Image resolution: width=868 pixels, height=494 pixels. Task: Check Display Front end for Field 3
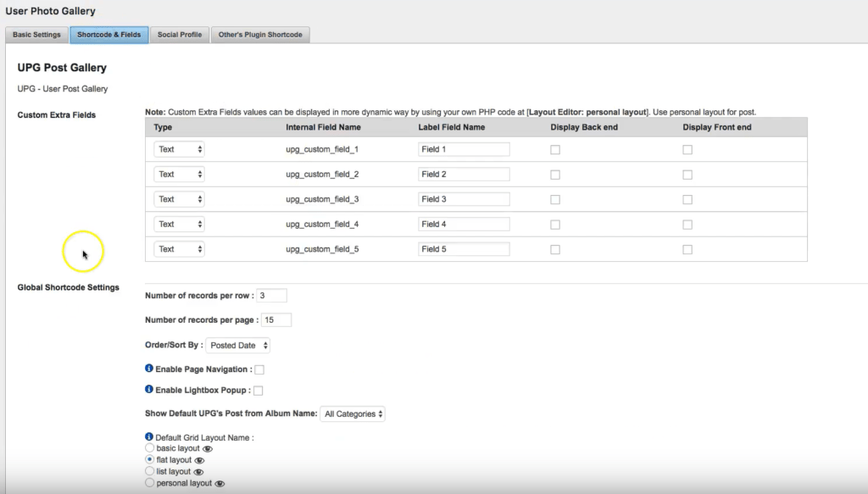[687, 200]
